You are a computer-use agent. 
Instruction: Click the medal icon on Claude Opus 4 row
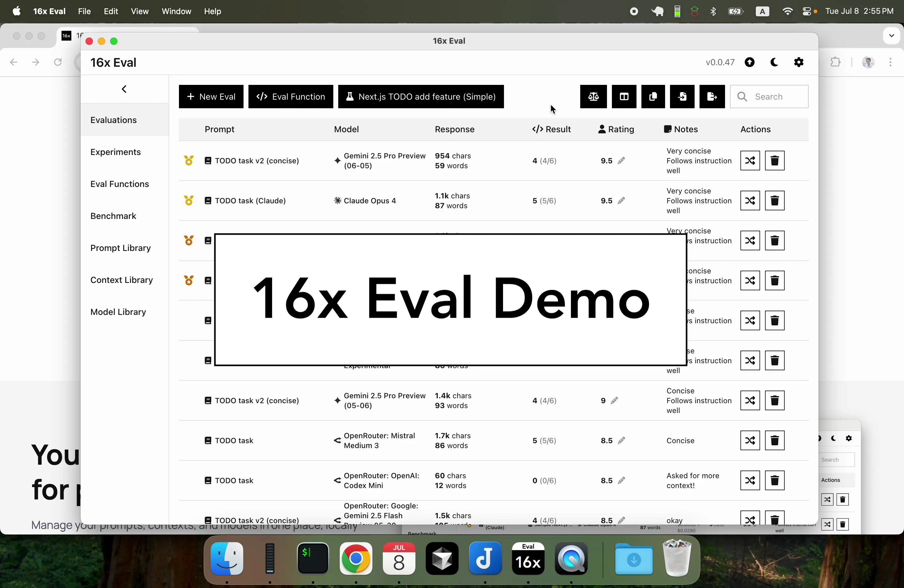click(x=189, y=201)
